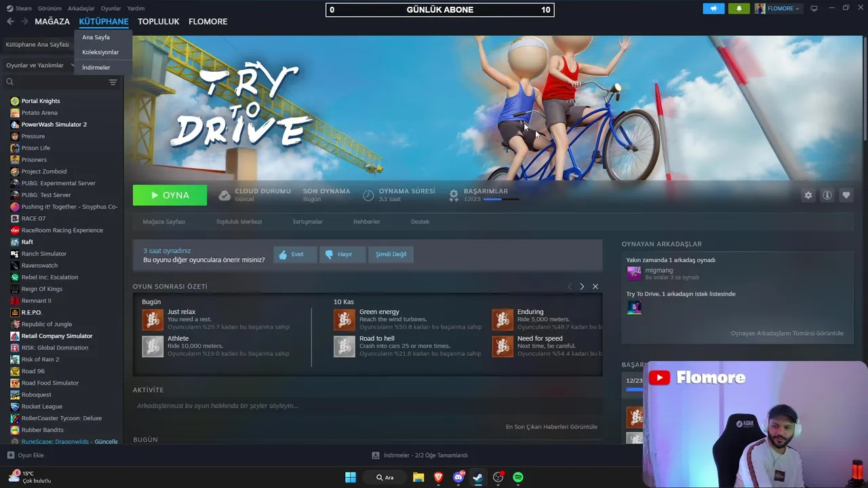
Task: Click the Road to hell achievement icon
Action: coord(344,346)
